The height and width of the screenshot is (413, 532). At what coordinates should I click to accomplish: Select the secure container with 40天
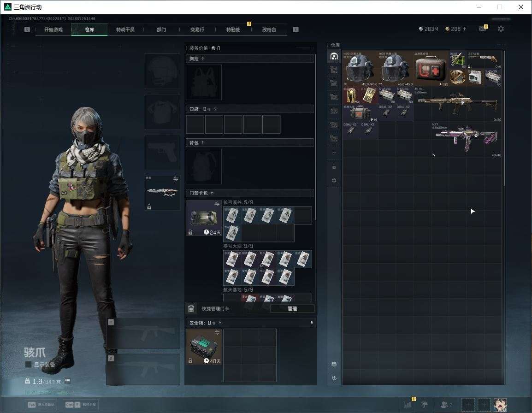[x=204, y=347]
